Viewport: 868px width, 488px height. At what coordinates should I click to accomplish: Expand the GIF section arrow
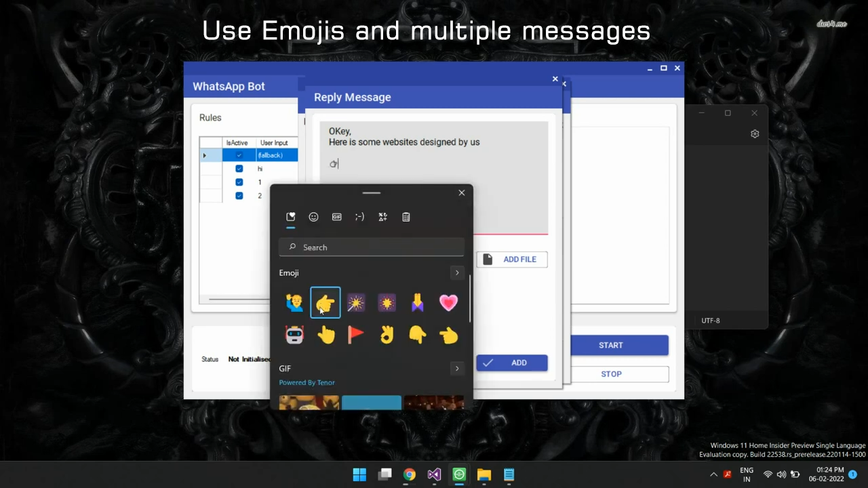click(x=457, y=368)
